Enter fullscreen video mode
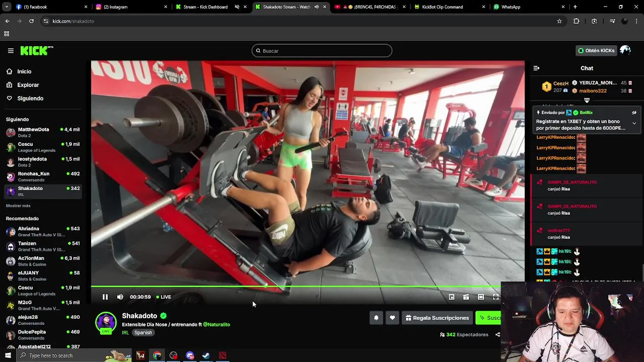The height and width of the screenshot is (362, 644). [496, 297]
